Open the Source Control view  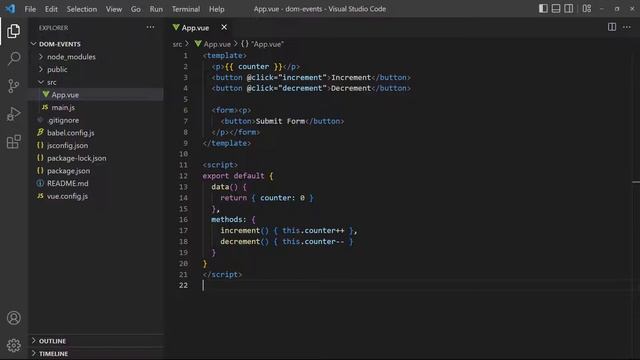(x=13, y=86)
